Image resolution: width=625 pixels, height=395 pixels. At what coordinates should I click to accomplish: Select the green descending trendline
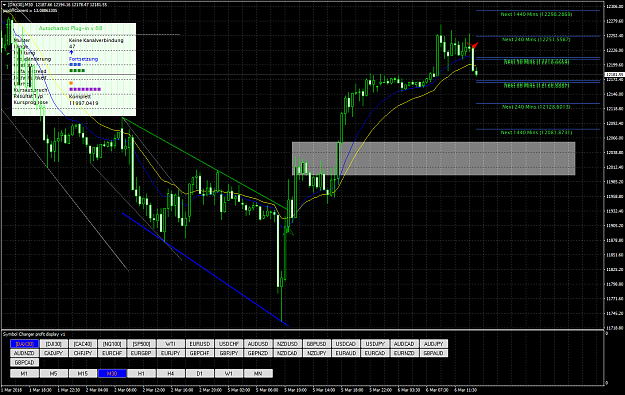(204, 163)
